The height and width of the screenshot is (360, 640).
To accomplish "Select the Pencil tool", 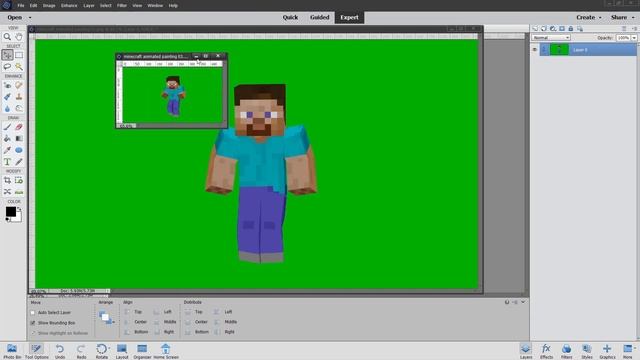I will tap(19, 162).
